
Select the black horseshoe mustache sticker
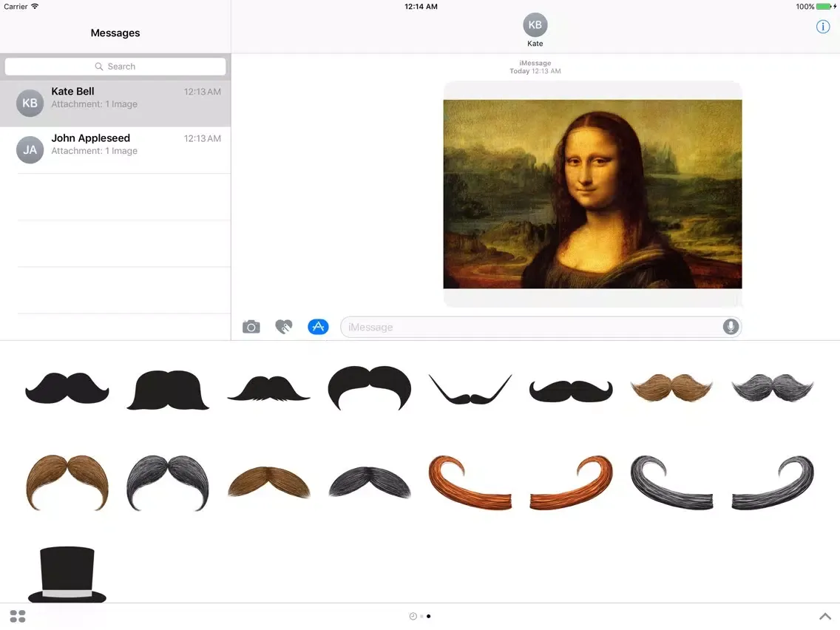point(370,388)
